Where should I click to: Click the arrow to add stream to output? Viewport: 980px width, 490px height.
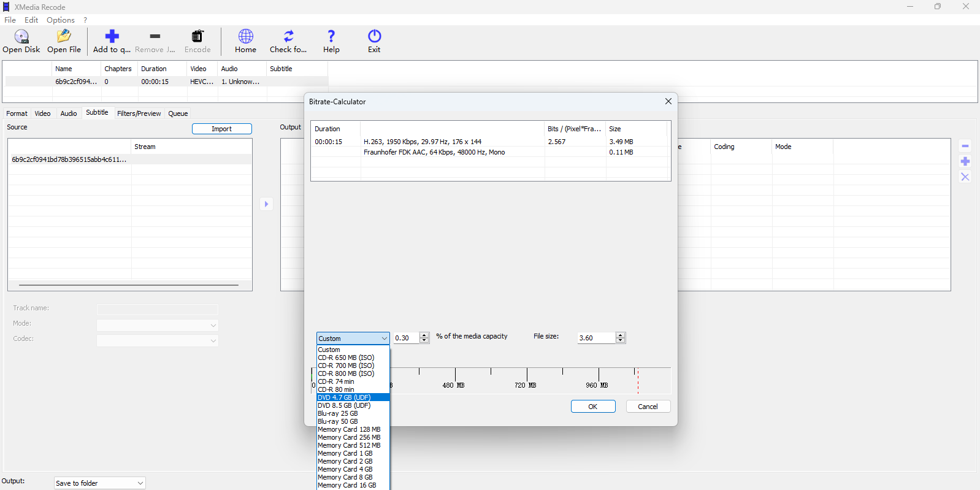pos(266,204)
